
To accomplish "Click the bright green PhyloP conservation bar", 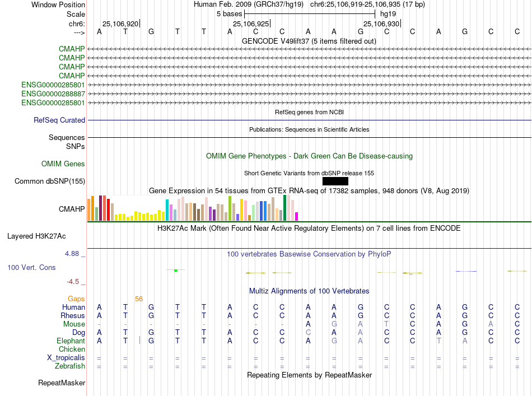I will (x=176, y=271).
